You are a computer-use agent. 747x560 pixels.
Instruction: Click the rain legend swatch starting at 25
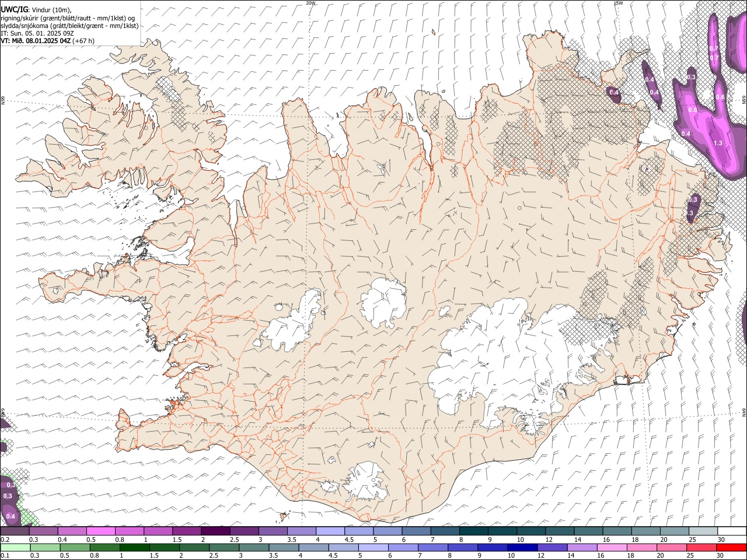point(701,547)
